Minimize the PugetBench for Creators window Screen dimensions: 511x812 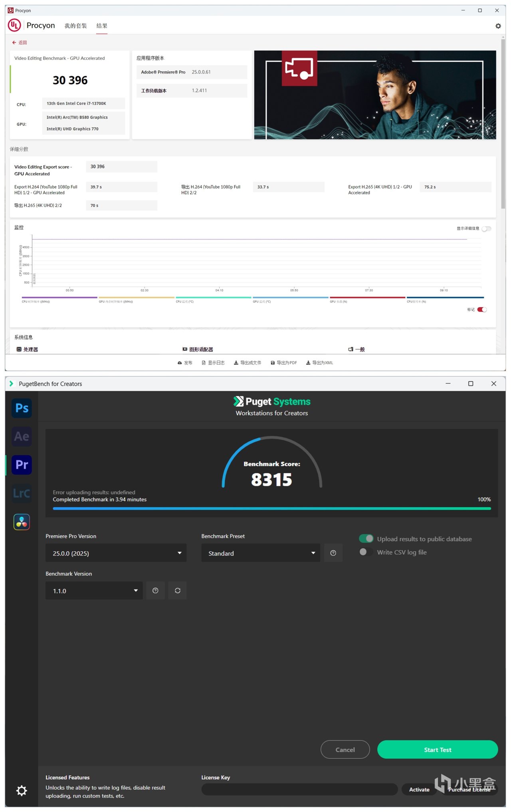pyautogui.click(x=448, y=383)
